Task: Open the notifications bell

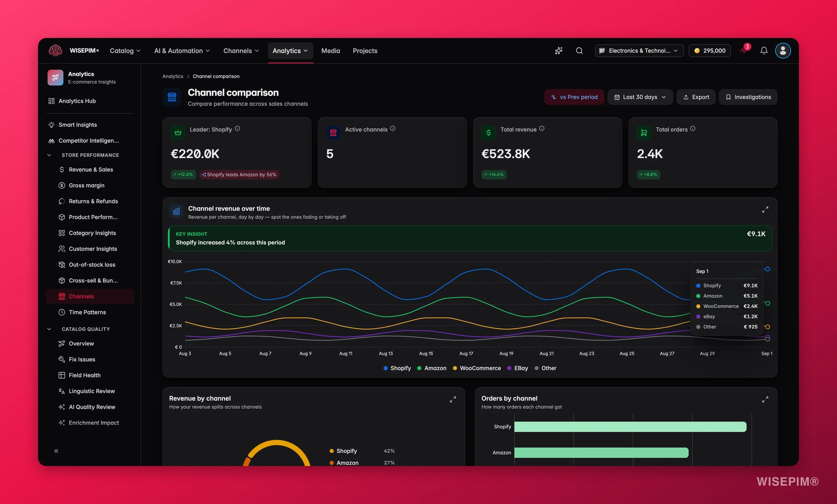Action: 764,51
